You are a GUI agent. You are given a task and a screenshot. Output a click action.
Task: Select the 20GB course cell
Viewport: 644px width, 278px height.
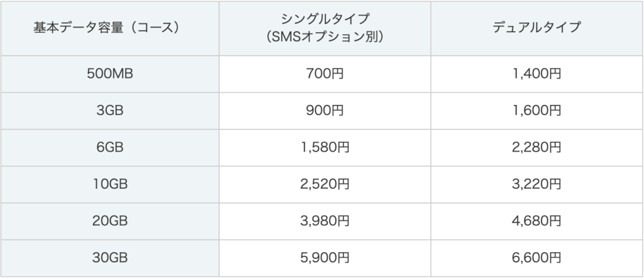coord(111,221)
